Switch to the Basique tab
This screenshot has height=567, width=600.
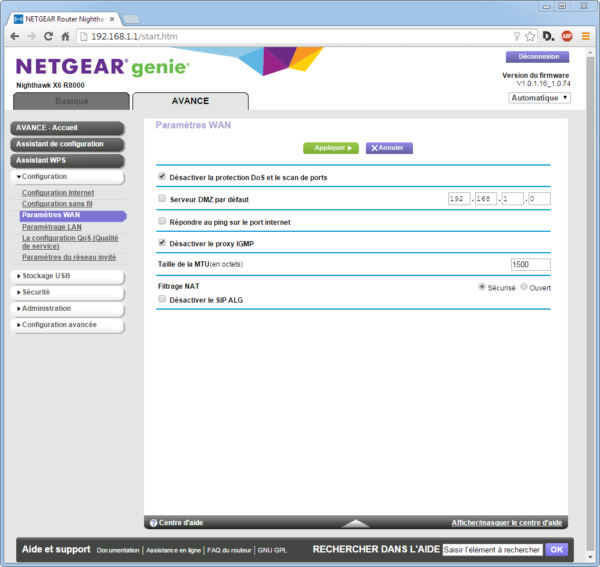71,101
